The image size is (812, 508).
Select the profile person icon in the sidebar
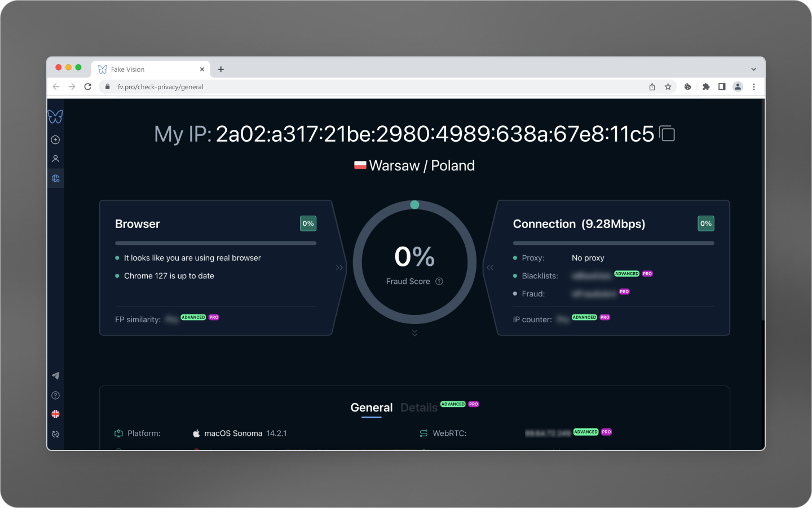[x=55, y=159]
